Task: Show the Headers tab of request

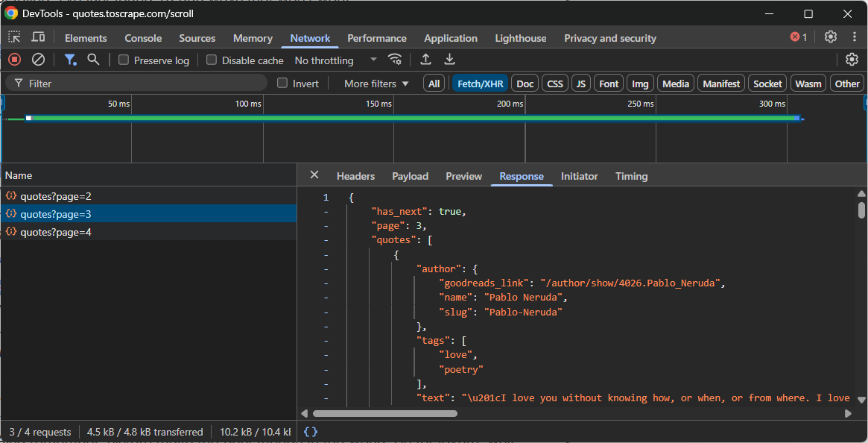Action: pos(356,176)
